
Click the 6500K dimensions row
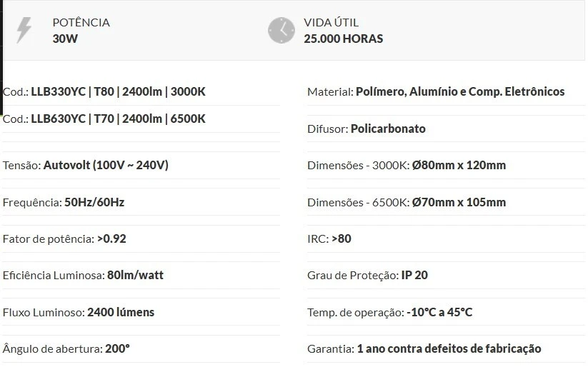[406, 202]
